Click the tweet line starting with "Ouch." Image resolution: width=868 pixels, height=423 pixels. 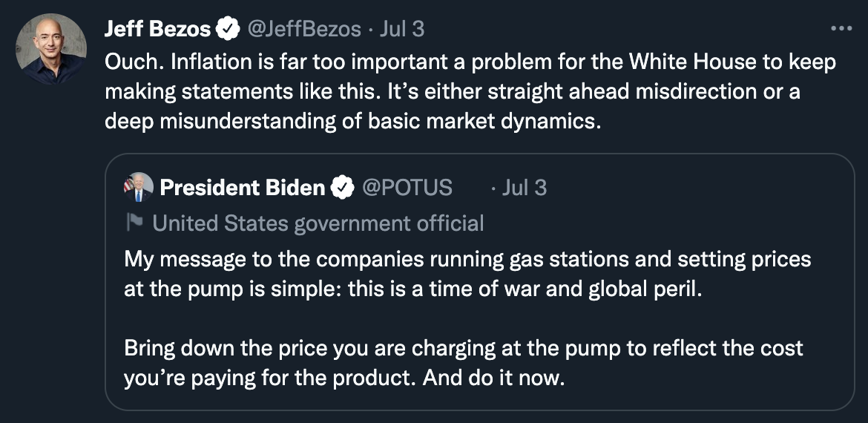[x=470, y=62]
